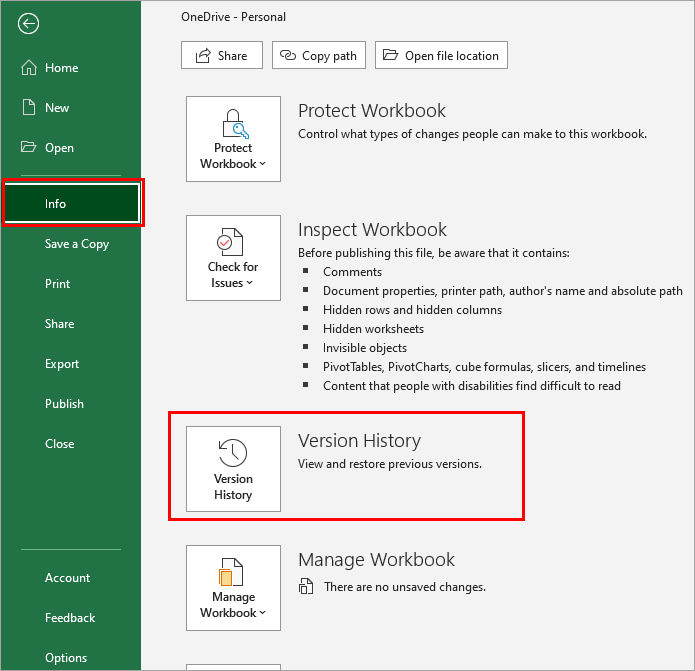Choose Open from the left sidebar
Screen dimensions: 695x671
pyautogui.click(x=59, y=148)
